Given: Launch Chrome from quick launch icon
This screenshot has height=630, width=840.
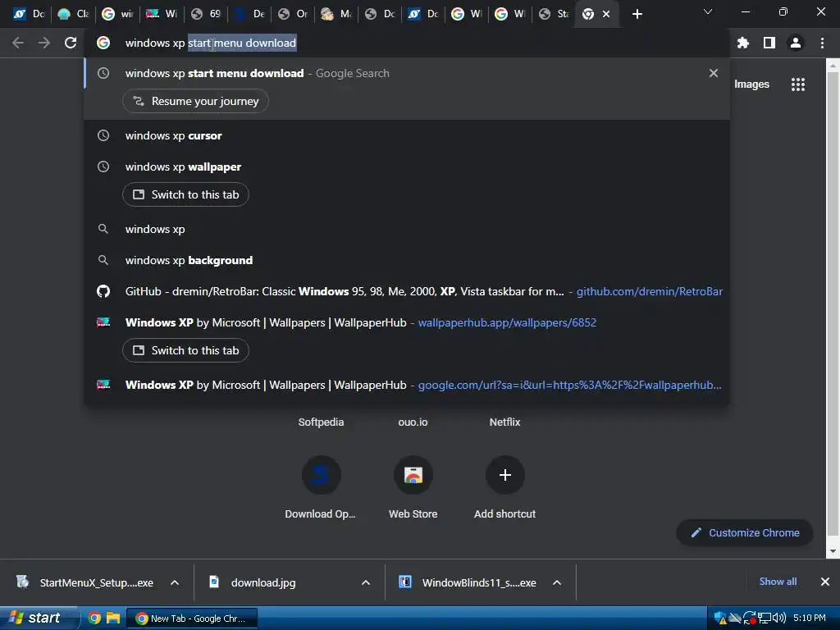Looking at the screenshot, I should (x=94, y=619).
